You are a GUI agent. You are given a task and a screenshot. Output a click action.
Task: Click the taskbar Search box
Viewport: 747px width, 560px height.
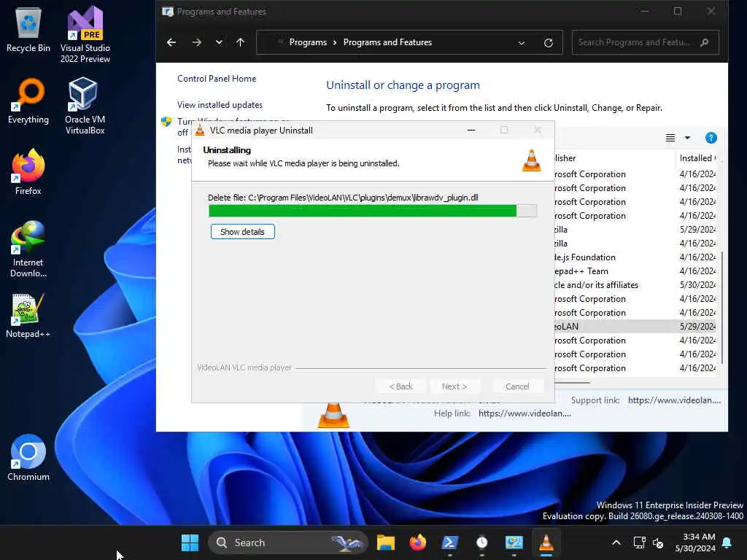point(288,542)
